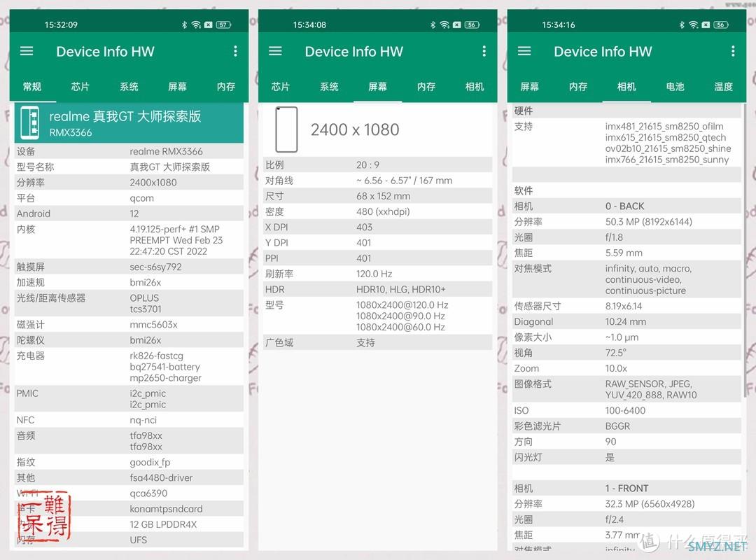756x560 pixels.
Task: Tap battery 56 indicator in 15:34:08 screen
Action: click(x=472, y=24)
